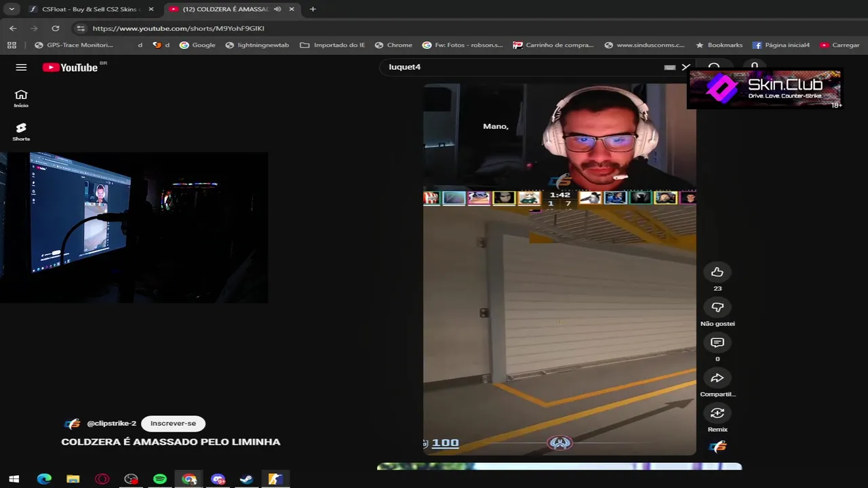Image resolution: width=868 pixels, height=488 pixels.
Task: Click the Skin.Club advertisement banner
Action: 764,89
